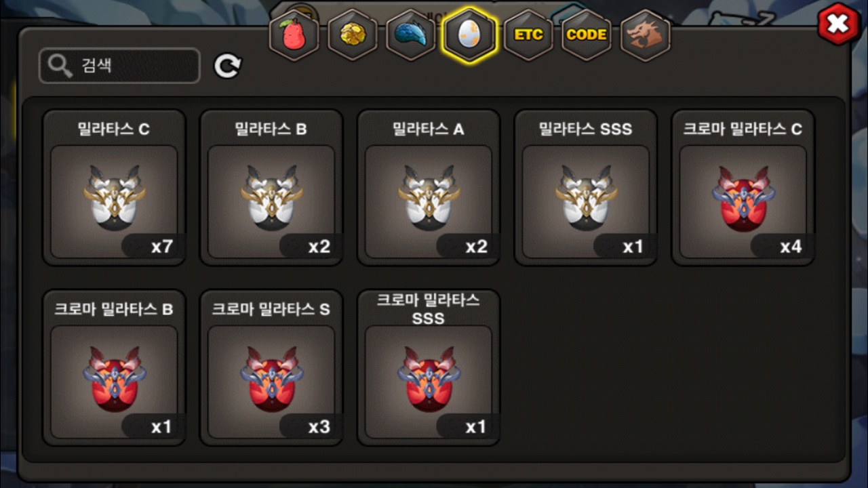Select the egg inventory tab
Viewport: 868px width, 488px height.
pyautogui.click(x=469, y=35)
